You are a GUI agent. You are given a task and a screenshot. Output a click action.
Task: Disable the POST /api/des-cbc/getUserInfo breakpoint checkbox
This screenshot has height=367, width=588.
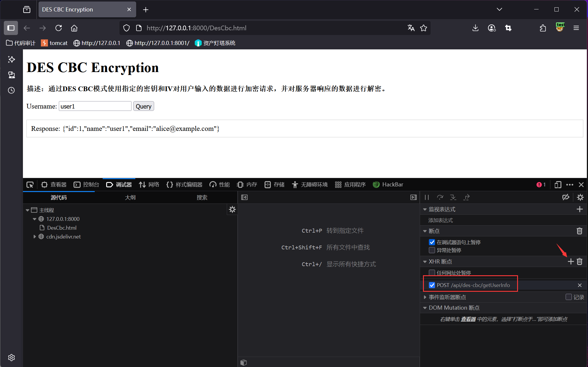[432, 285]
